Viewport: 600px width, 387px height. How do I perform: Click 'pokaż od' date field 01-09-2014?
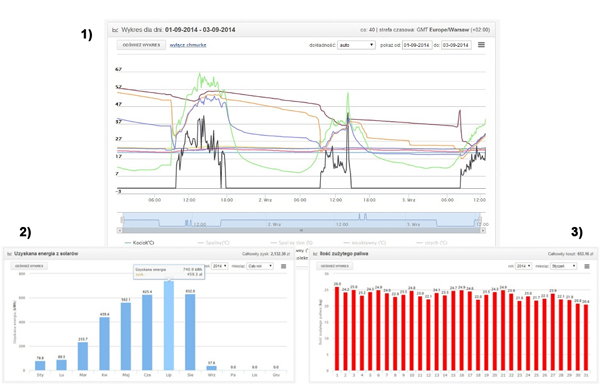[x=417, y=45]
